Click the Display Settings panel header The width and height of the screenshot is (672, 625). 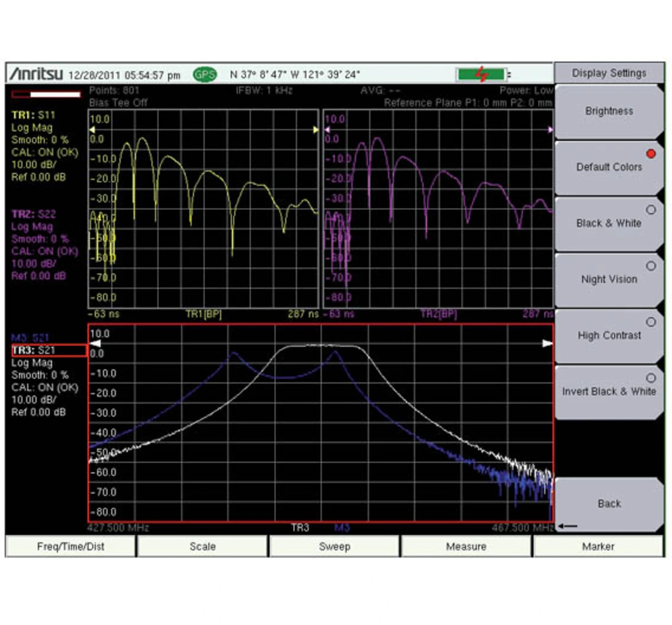(x=609, y=73)
